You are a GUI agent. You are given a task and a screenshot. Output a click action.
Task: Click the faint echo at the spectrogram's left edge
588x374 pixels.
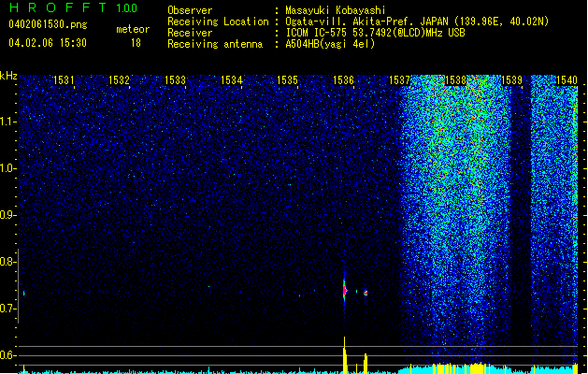pos(24,293)
